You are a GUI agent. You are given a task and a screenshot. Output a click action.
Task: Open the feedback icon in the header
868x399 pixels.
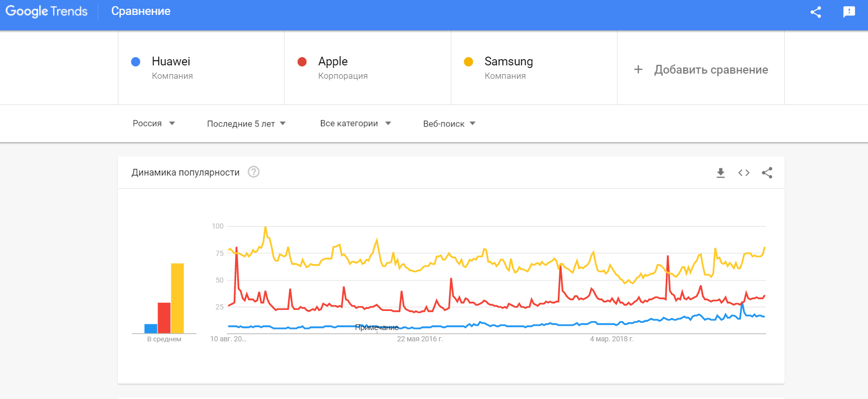[848, 12]
